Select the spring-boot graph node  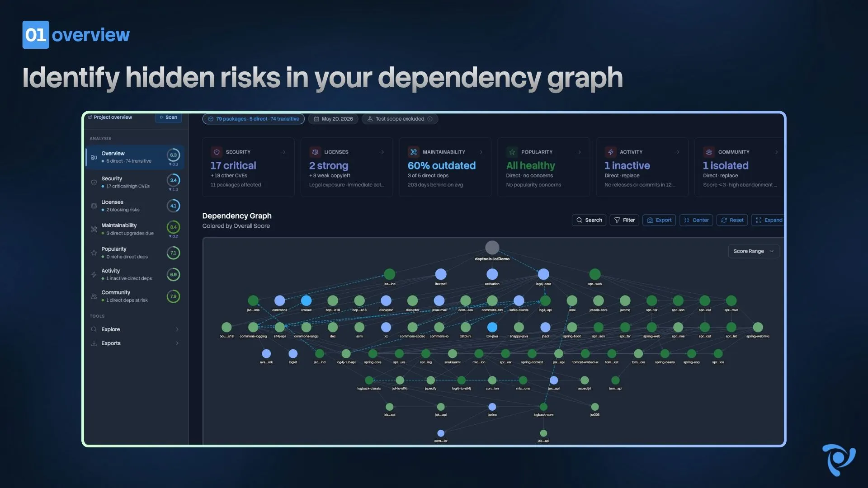coord(572,327)
